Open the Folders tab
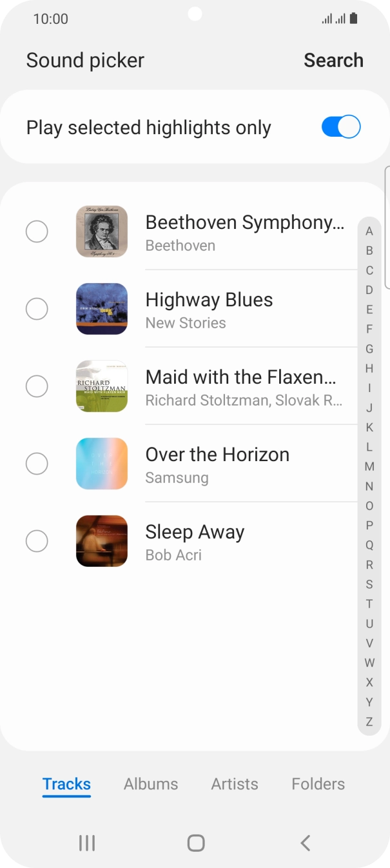 tap(318, 784)
